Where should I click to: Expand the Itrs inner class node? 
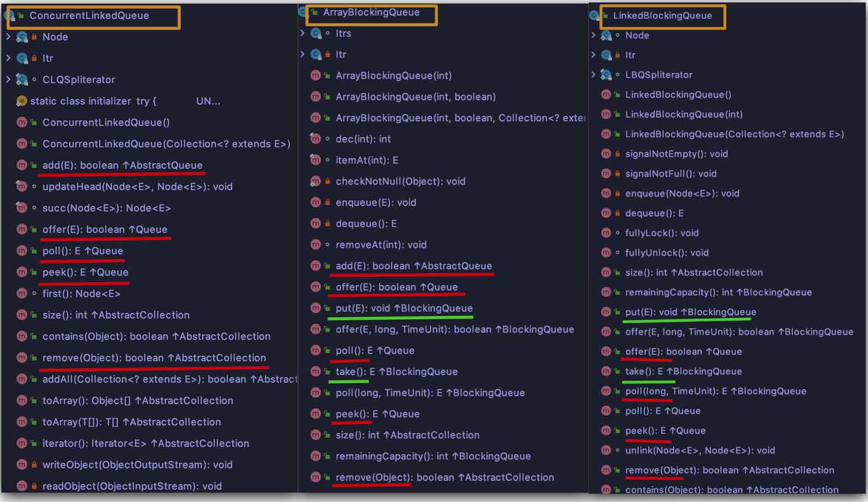302,33
